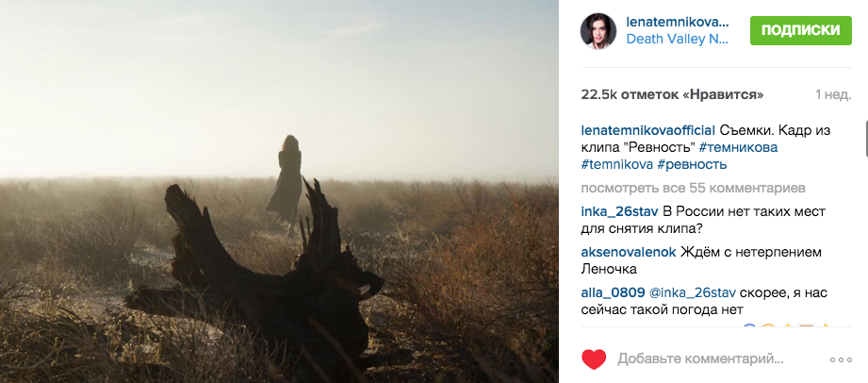Open inka_26stav commenter profile

(619, 211)
